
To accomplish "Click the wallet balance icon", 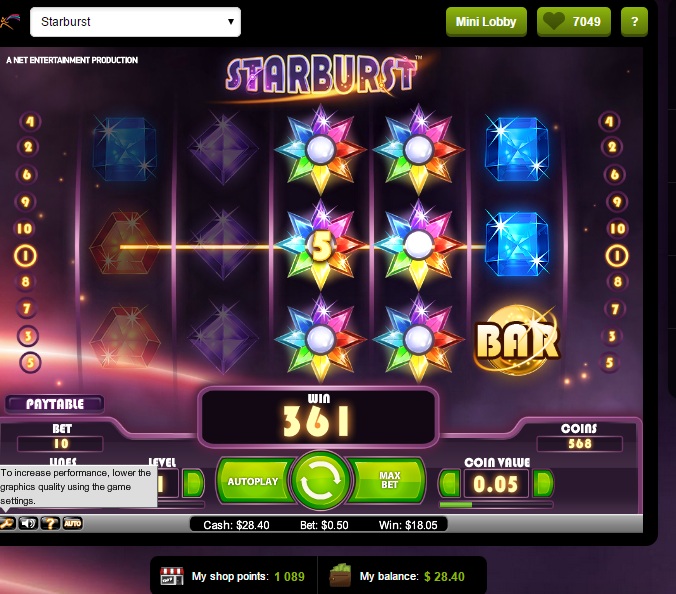I will click(x=341, y=575).
